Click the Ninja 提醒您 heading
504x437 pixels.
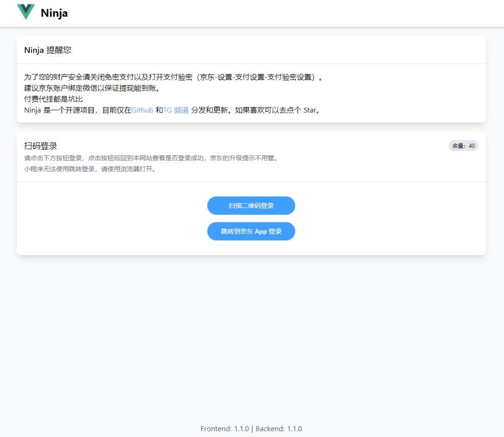[48, 50]
